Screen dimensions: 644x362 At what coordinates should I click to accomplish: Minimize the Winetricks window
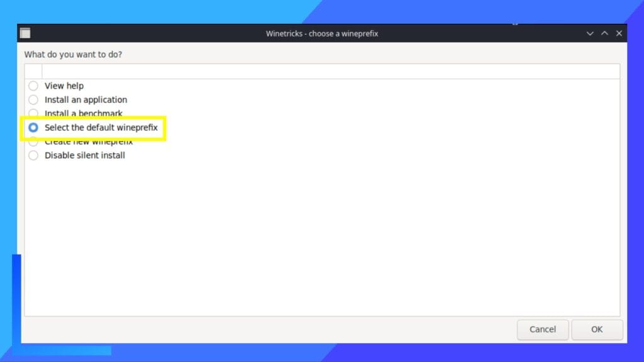[590, 33]
